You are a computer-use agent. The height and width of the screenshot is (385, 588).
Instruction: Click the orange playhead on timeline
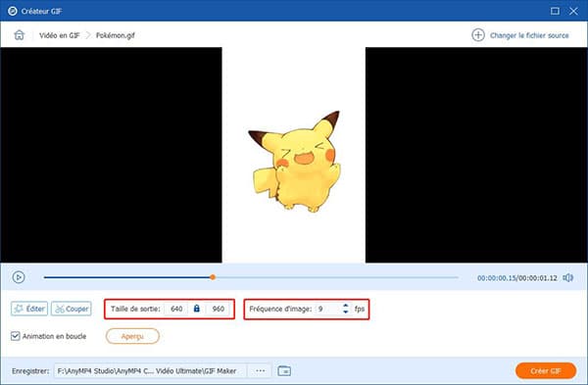(213, 277)
